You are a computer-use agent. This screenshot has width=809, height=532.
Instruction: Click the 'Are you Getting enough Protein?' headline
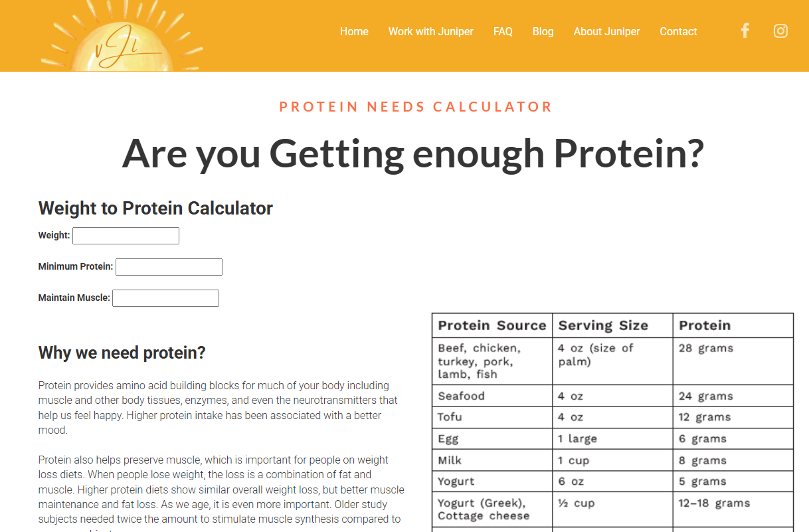click(x=412, y=153)
